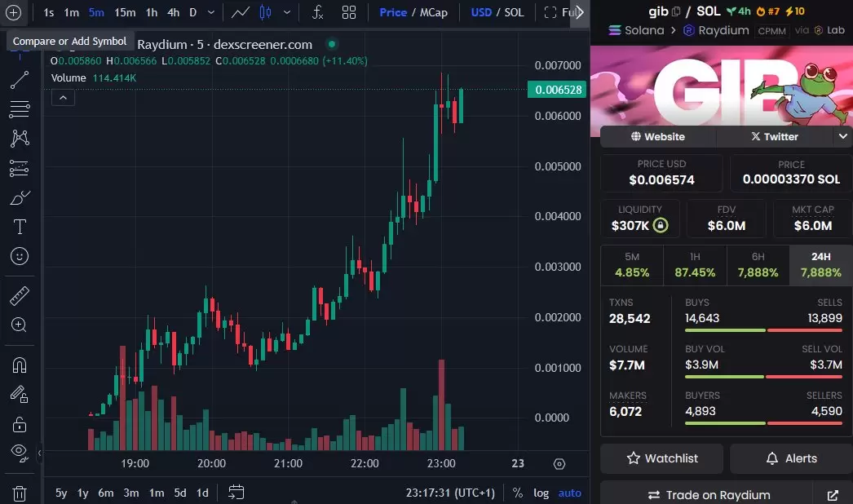Click the lightning boost 10 badge
The height and width of the screenshot is (504, 853).
(x=794, y=11)
